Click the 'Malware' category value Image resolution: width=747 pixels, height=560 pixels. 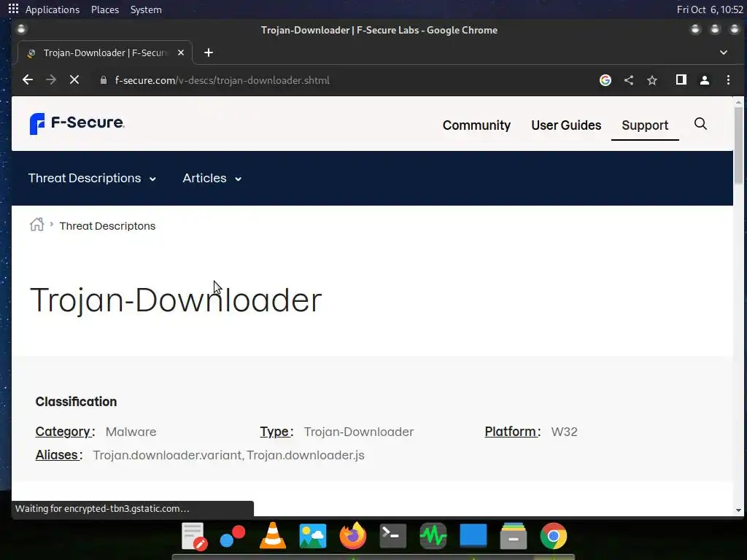(x=131, y=432)
